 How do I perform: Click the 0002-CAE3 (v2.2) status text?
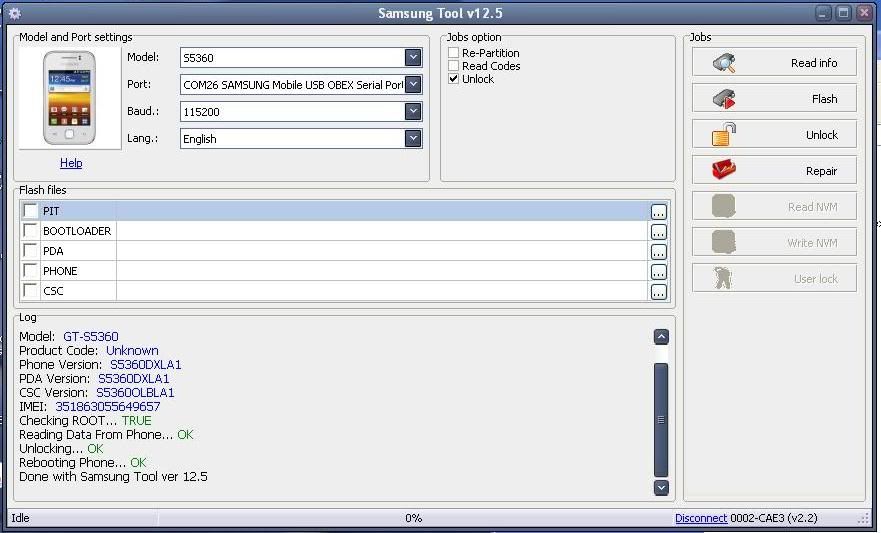tap(774, 518)
